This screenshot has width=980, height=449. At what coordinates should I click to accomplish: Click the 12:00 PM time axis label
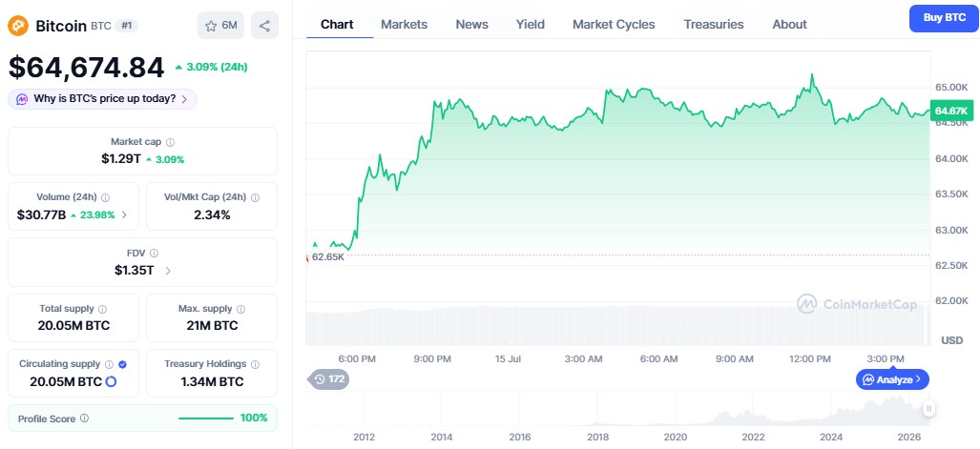810,359
